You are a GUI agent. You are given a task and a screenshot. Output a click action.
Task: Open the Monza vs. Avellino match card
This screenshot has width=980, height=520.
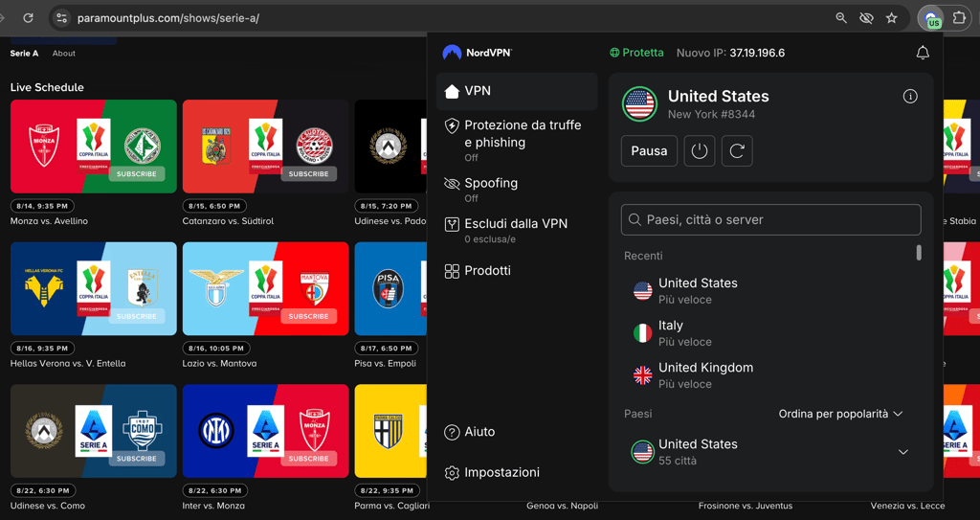click(94, 147)
